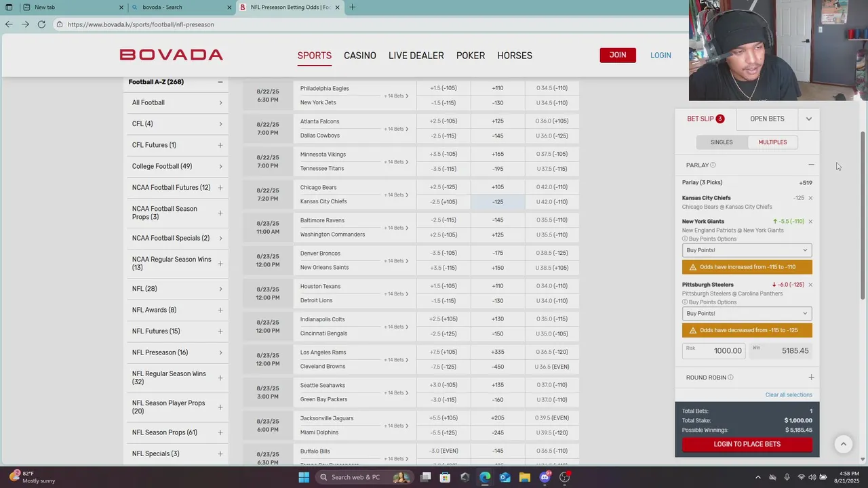Open '+14 Bets' for Seahawks vs Packers
868x488 pixels.
[396, 392]
